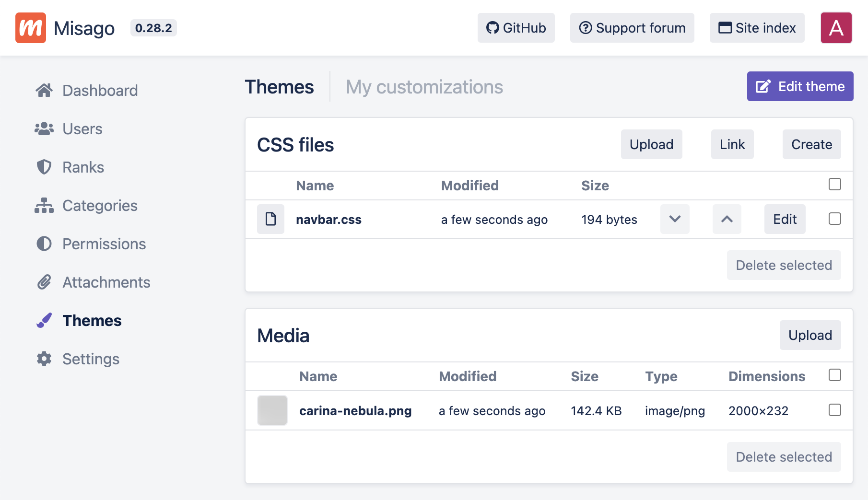Screen dimensions: 868x500
Task: Click the carina-nebula.png thumbnail
Action: pos(272,410)
